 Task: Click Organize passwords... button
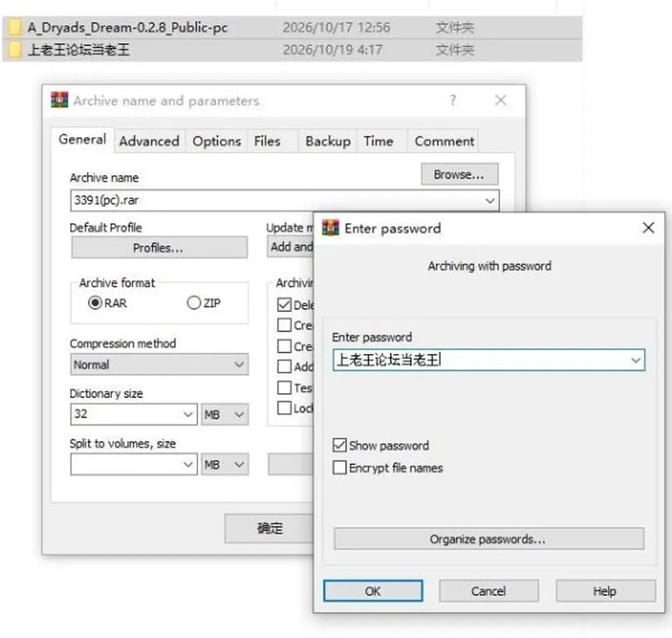489,539
